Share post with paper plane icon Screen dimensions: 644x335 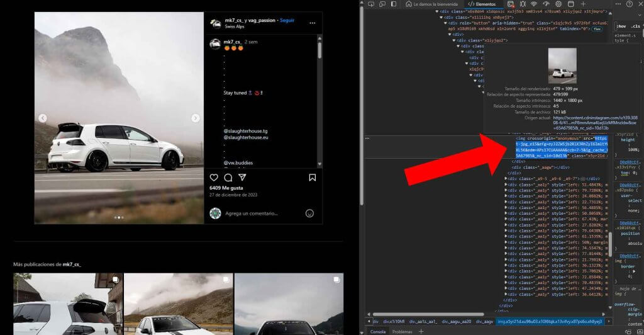[242, 177]
